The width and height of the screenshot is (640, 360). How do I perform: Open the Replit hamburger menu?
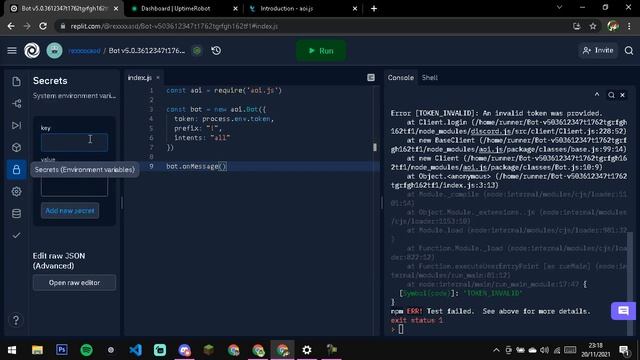(12, 51)
